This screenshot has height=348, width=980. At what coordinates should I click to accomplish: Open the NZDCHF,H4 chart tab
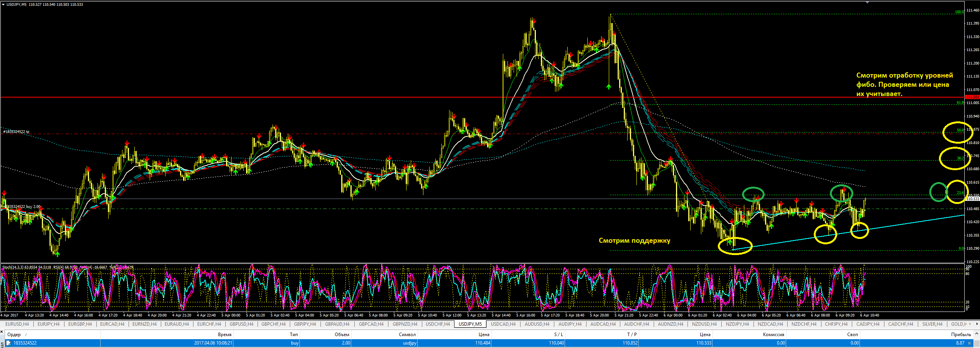coord(804,324)
